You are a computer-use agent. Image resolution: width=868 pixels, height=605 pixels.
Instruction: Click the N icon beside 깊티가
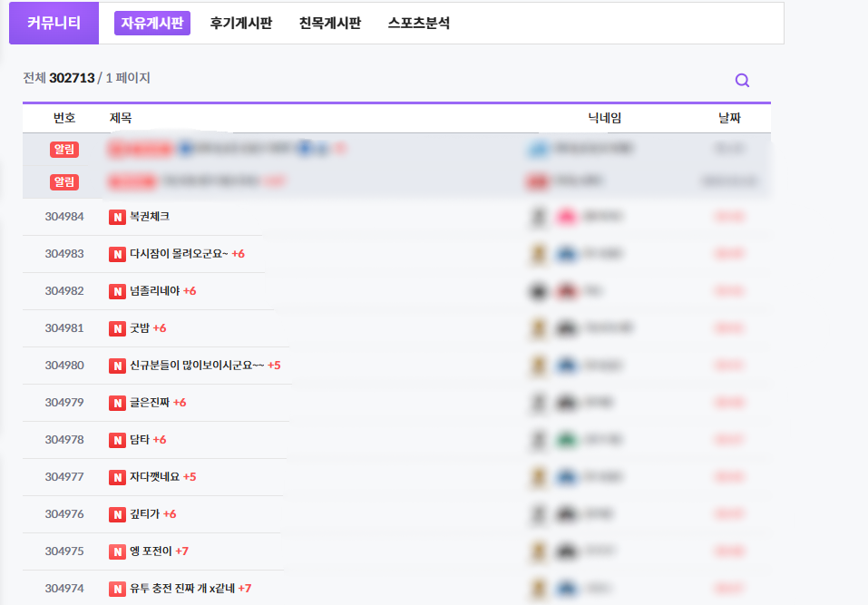(117, 514)
